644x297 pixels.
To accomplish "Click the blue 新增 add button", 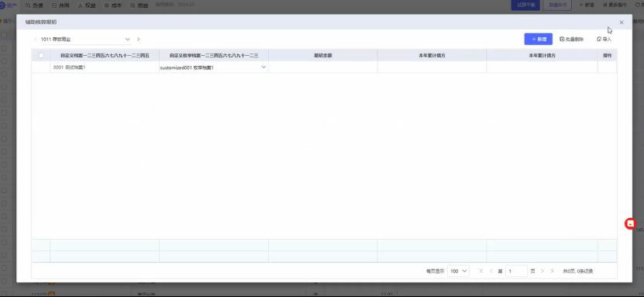I will click(538, 39).
